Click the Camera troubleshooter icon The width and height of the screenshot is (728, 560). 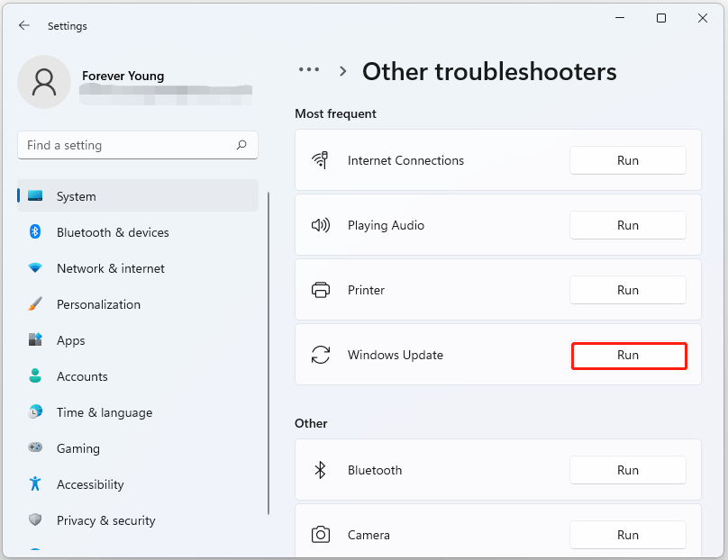321,534
